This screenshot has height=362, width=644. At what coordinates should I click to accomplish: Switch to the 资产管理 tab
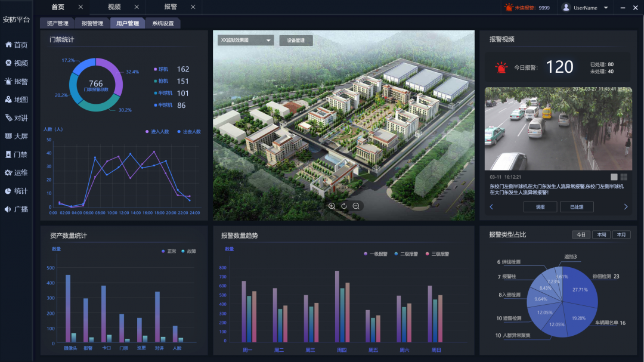(x=57, y=23)
